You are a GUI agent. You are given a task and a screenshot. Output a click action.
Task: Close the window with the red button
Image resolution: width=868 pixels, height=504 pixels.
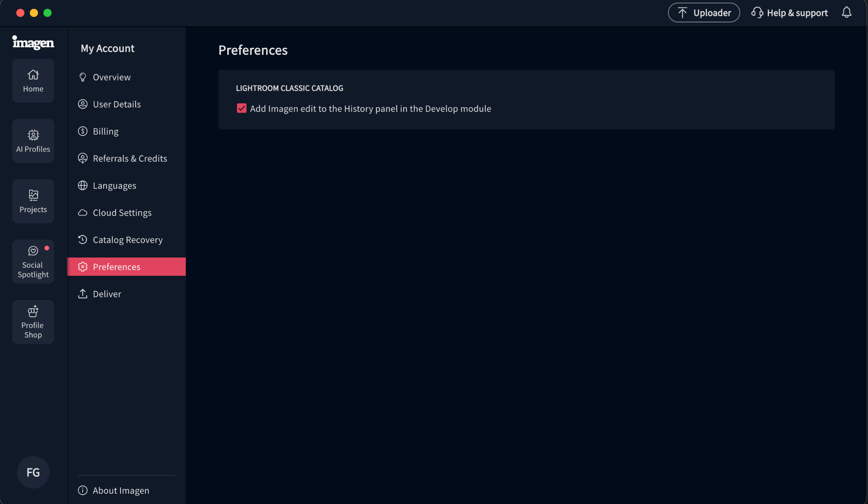click(x=20, y=13)
